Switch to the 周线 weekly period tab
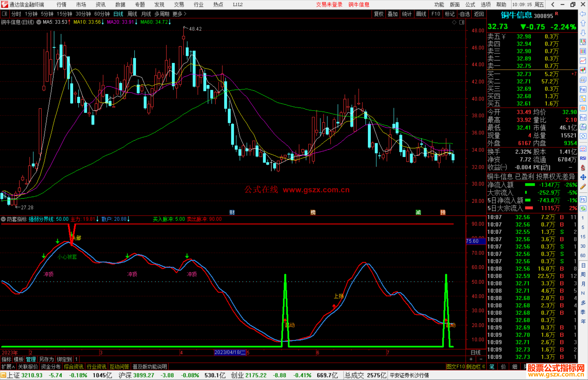Screen dimensions: 588x380 [x=132, y=14]
